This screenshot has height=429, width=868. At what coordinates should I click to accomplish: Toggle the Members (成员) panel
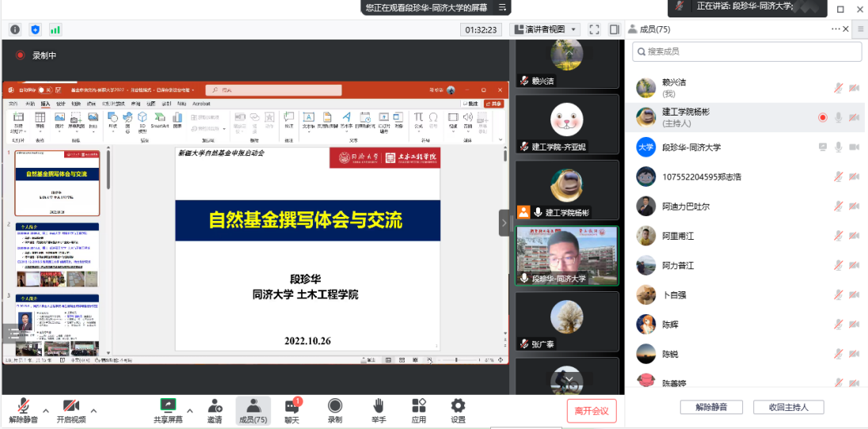pyautogui.click(x=253, y=410)
